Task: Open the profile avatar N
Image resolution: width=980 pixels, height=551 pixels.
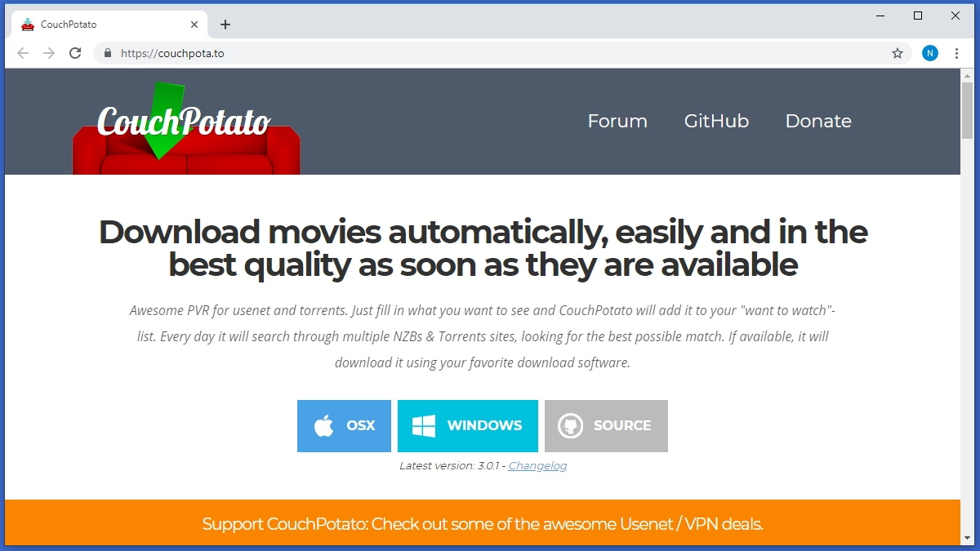Action: 930,53
